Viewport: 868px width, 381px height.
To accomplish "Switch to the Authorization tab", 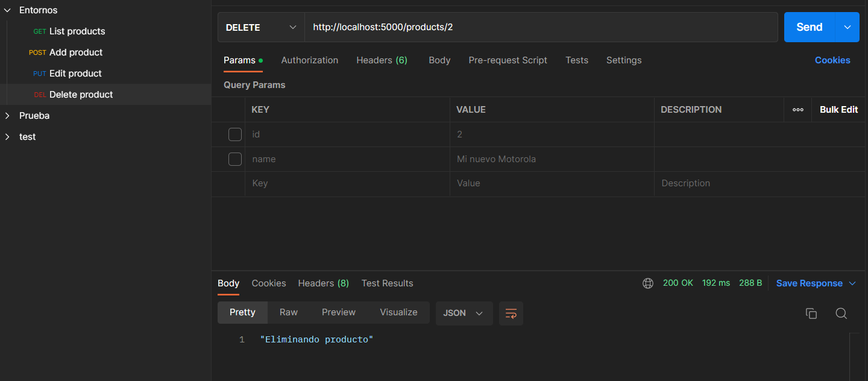I will point(310,60).
